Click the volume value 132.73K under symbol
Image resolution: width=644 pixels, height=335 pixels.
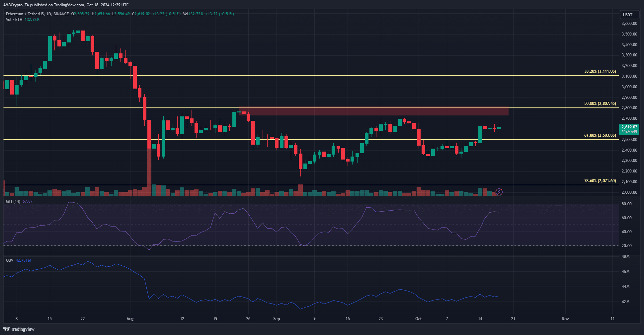(x=32, y=20)
